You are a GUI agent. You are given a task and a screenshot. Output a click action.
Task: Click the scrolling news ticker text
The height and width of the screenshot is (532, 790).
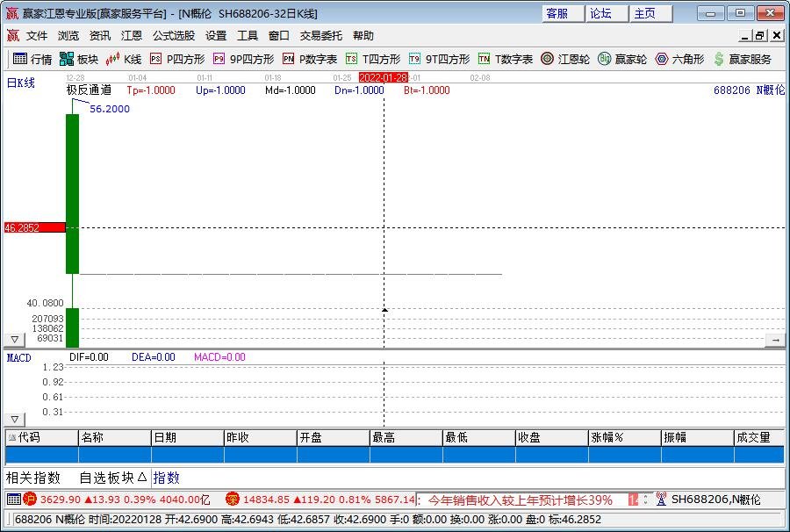coord(520,500)
